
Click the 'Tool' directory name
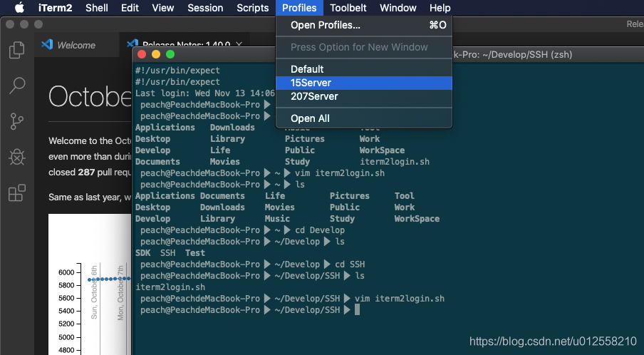[405, 196]
